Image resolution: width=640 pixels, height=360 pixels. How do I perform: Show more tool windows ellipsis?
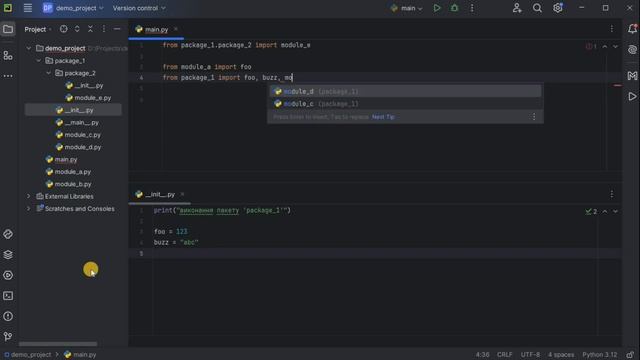coord(8,76)
